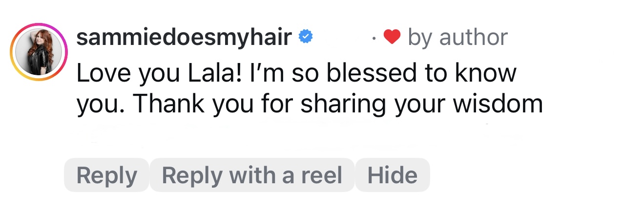Open the sammiedoesmyhair username link

pos(185,37)
